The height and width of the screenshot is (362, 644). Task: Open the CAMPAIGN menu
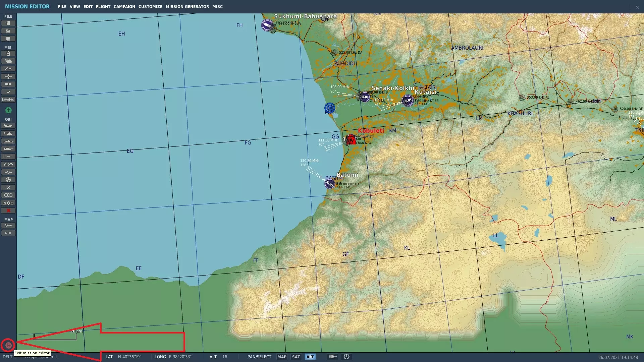pyautogui.click(x=124, y=6)
